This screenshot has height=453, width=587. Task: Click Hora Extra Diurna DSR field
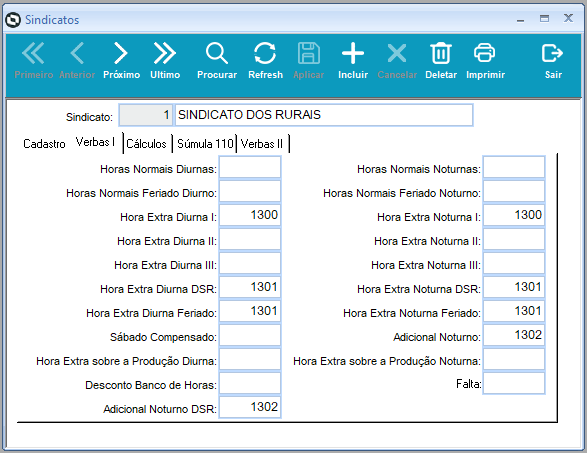(250, 287)
